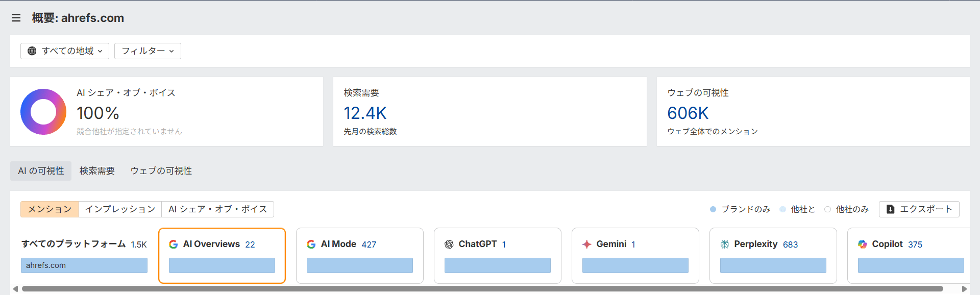Click the AI share of voice donut chart
Viewport: 980px width, 295px height.
tap(43, 112)
